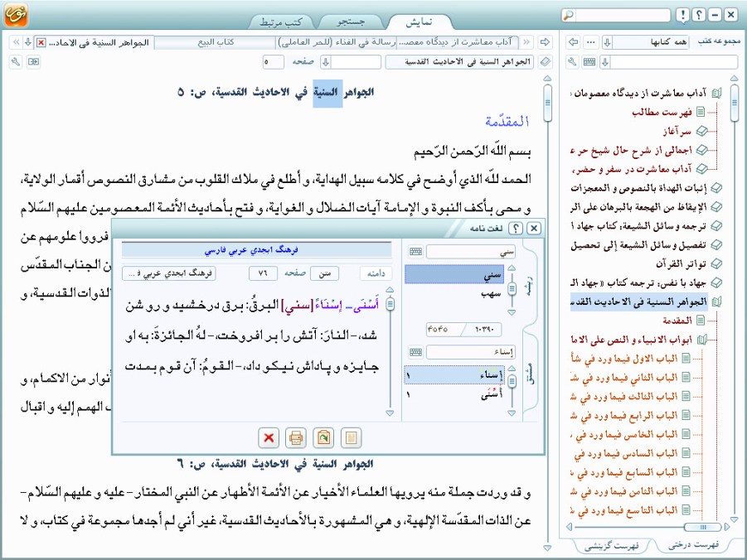
Task: Collapse الجواهر السنية tree node via open-book icon
Action: [x=716, y=302]
